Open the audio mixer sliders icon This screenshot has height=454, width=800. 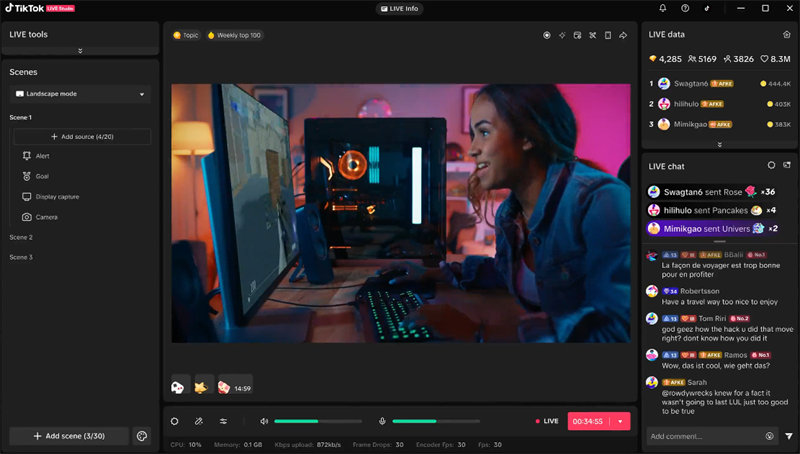pos(223,421)
